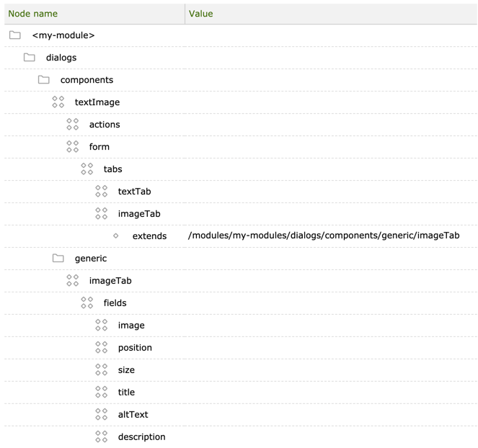
Task: Click the node icon next to size
Action: pyautogui.click(x=101, y=369)
